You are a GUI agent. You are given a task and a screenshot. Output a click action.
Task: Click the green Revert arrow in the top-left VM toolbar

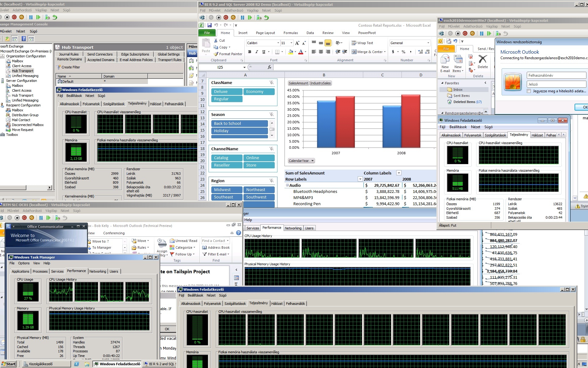coord(55,17)
